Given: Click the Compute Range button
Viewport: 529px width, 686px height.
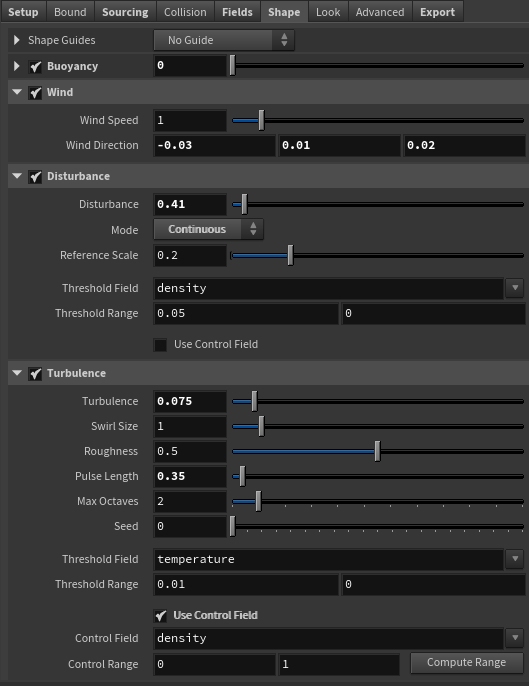Looking at the screenshot, I should click(466, 662).
